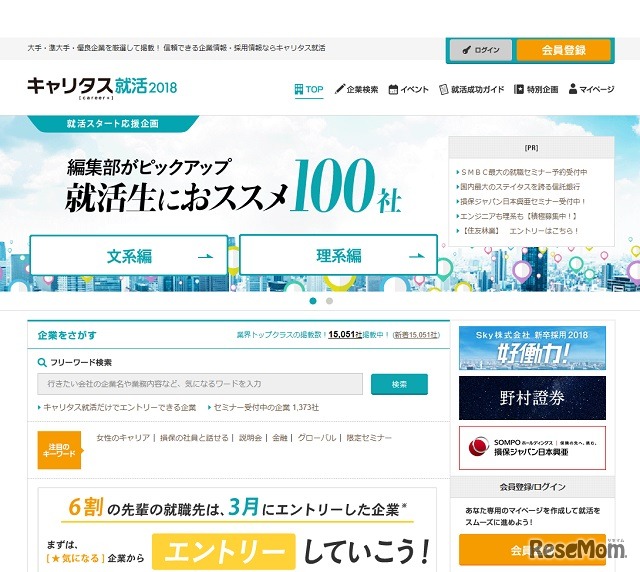Click the 企業をさがす heading
The width and height of the screenshot is (640, 572).
[67, 335]
